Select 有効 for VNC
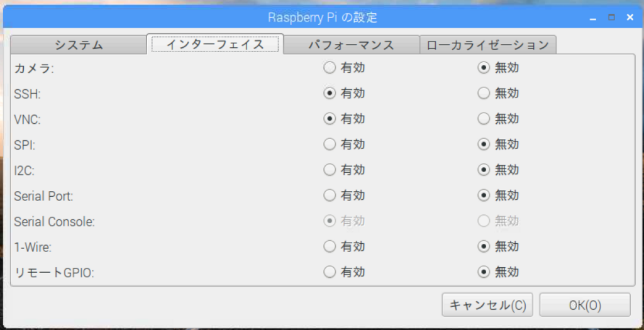644x330 pixels. coord(330,119)
